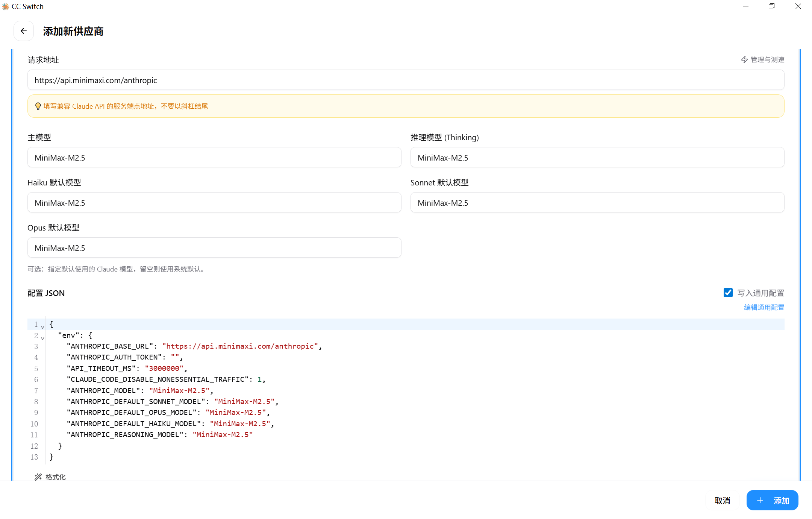Screen dimensions: 812x519
Task: Click the CC Switch app logo
Action: (5, 6)
